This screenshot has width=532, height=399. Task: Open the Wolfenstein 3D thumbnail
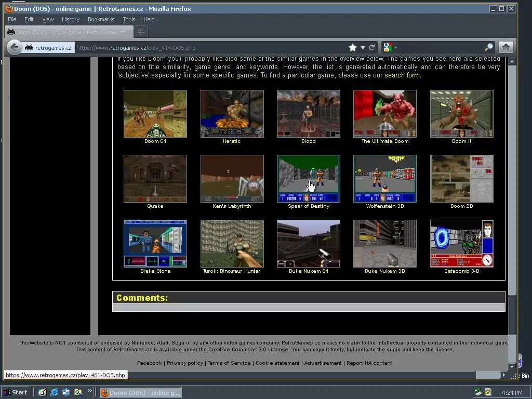pos(385,179)
